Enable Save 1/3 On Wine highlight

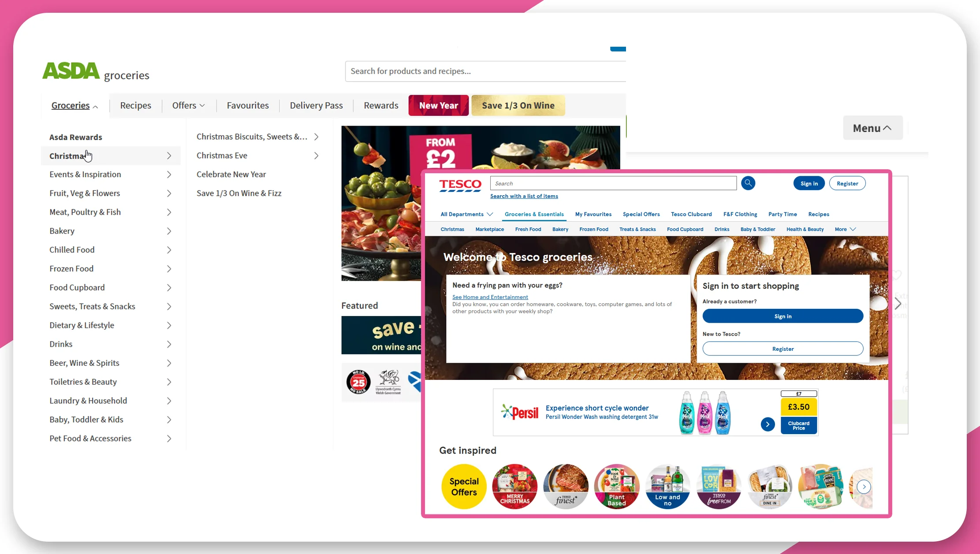(518, 105)
